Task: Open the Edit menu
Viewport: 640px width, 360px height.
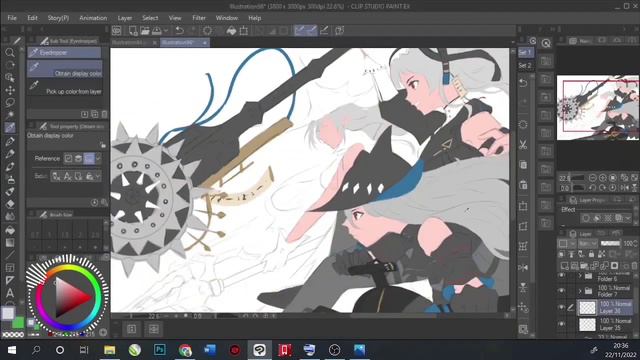Action: [x=32, y=18]
